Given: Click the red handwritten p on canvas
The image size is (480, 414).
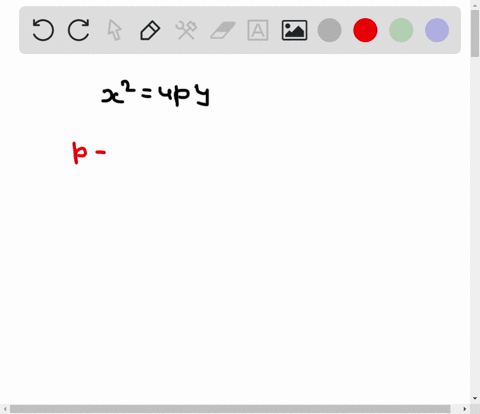Looking at the screenshot, I should (x=80, y=153).
